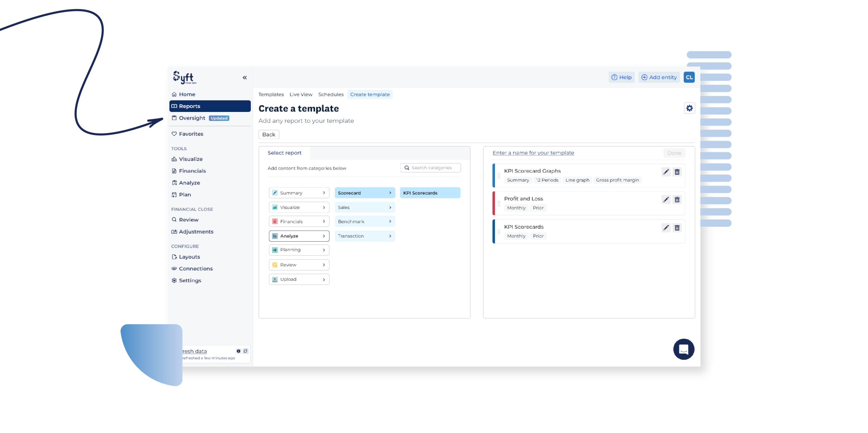Click the search magnifier icon in categories
This screenshot has height=433, width=868.
click(407, 168)
